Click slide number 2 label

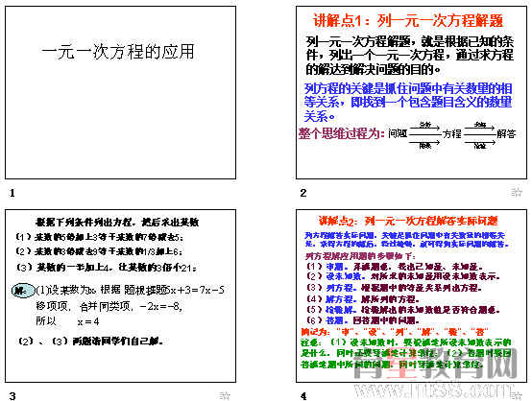pyautogui.click(x=303, y=193)
